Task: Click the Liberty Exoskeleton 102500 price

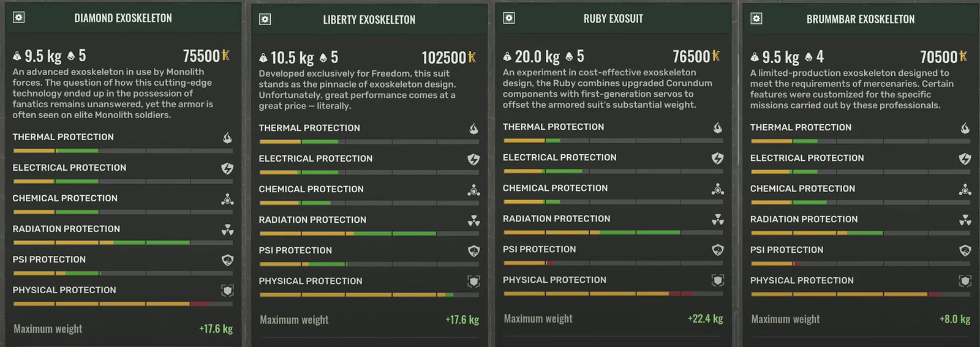Action: click(444, 58)
